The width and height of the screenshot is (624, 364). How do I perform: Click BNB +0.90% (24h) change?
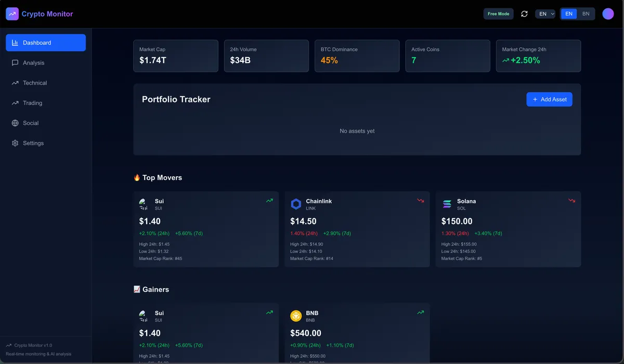[305, 345]
